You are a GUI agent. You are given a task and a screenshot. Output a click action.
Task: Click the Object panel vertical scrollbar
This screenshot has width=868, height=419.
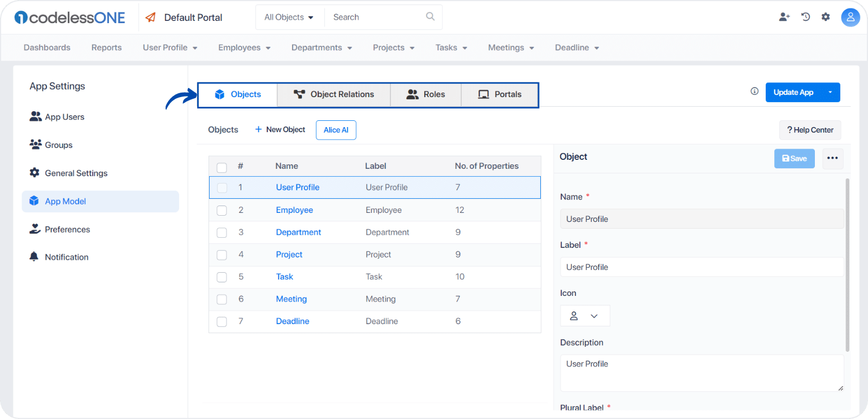tap(847, 265)
